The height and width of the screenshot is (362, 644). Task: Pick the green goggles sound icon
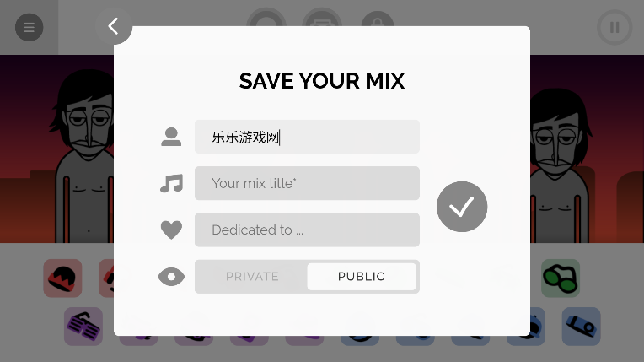coord(561,278)
